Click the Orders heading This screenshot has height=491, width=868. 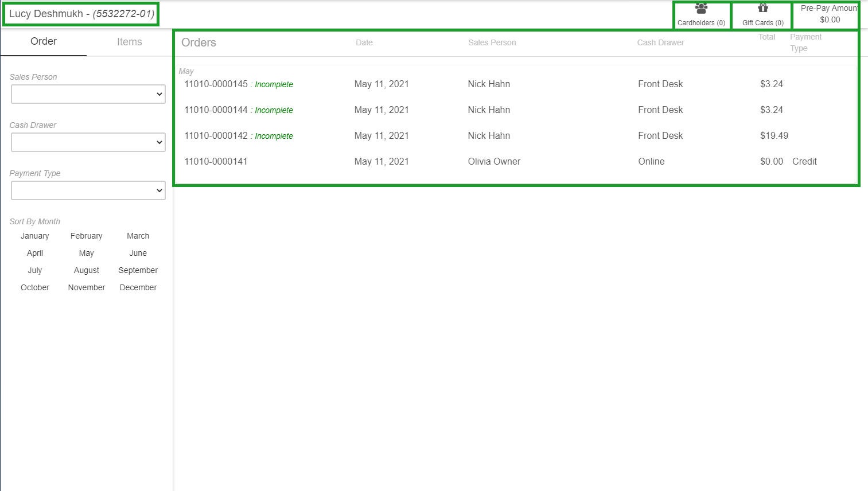[198, 42]
